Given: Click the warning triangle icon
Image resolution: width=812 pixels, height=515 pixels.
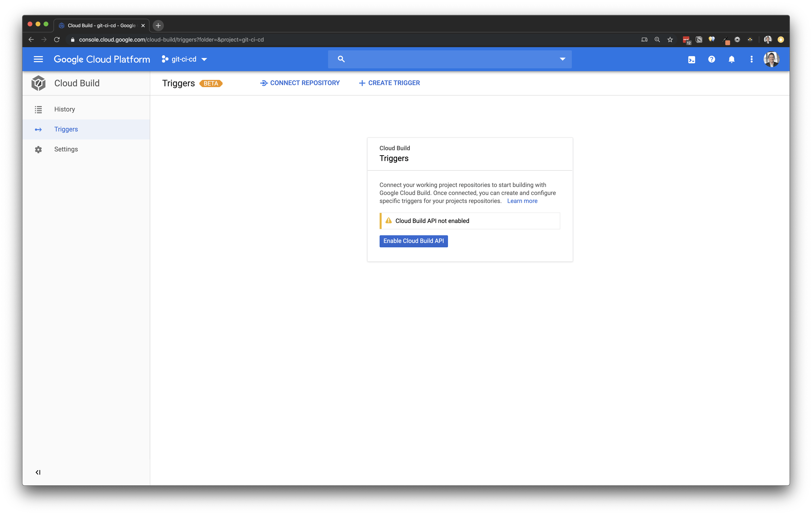Looking at the screenshot, I should (388, 221).
